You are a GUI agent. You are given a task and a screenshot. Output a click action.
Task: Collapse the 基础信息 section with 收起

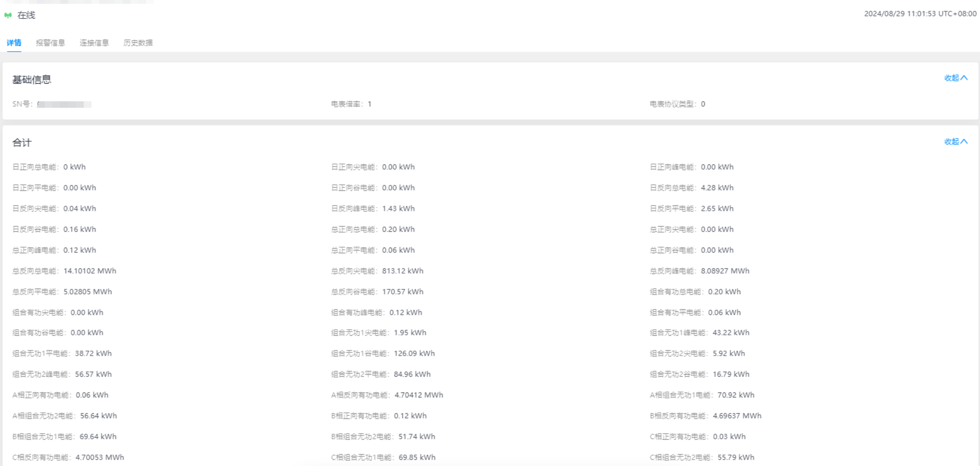tap(956, 78)
